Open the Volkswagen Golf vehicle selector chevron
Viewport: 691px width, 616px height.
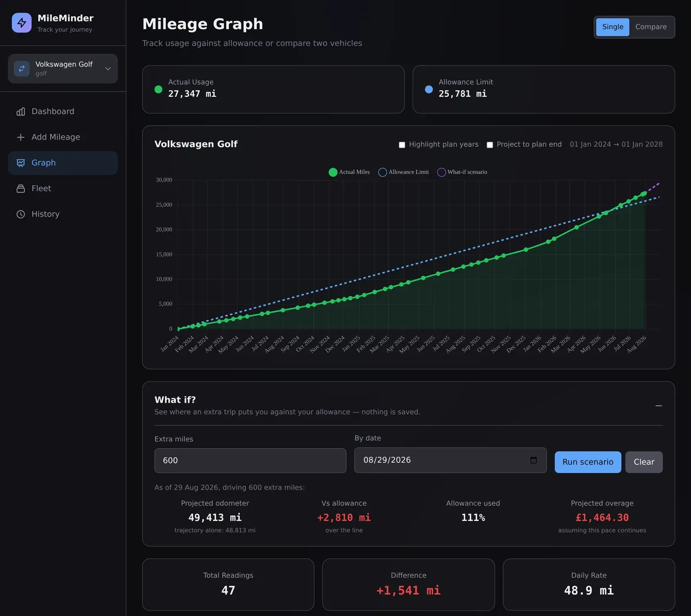click(108, 69)
